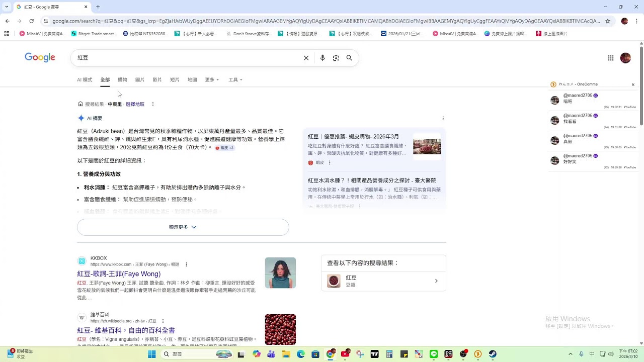Viewport: 644px width, 362px height.
Task: Open the Google apps grid
Action: (611, 58)
